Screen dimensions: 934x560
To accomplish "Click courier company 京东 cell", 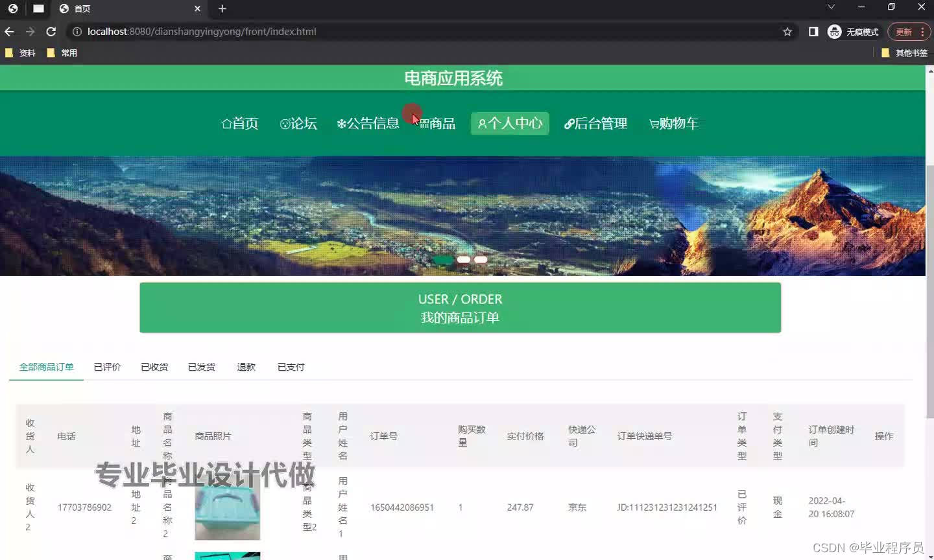I will (577, 507).
